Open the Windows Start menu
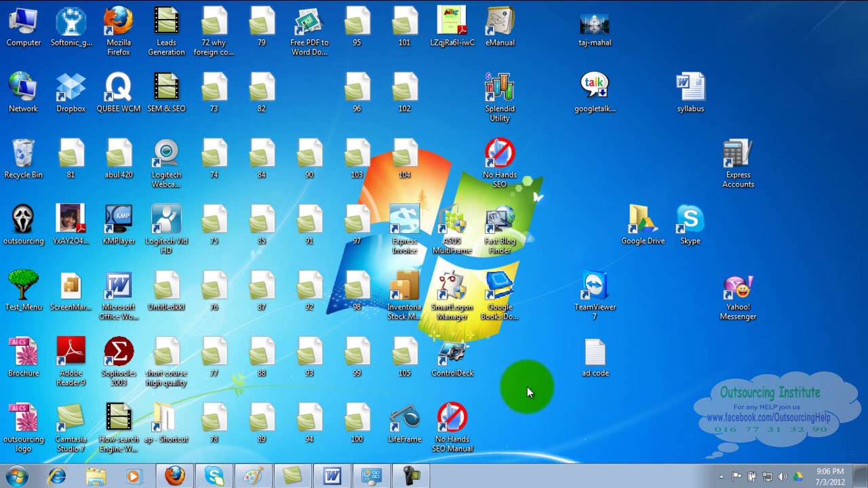The height and width of the screenshot is (488, 868). point(16,476)
